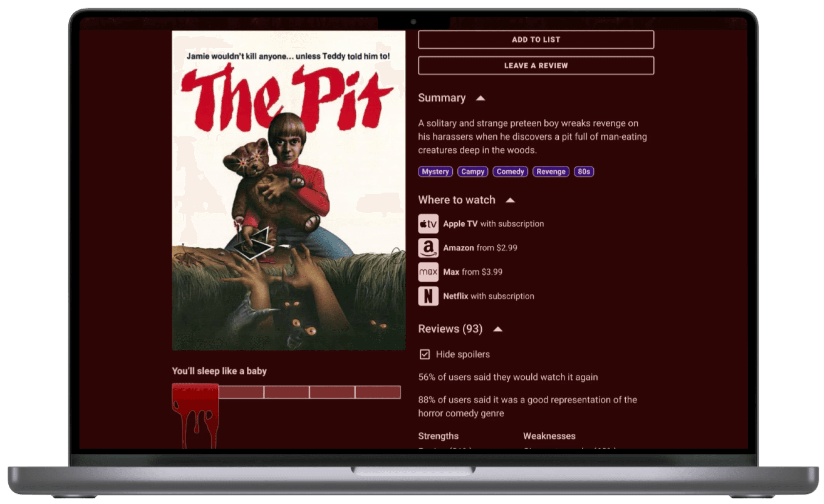Screen dimensions: 824x504
Task: Click the Apple TV streaming icon
Action: pos(428,223)
